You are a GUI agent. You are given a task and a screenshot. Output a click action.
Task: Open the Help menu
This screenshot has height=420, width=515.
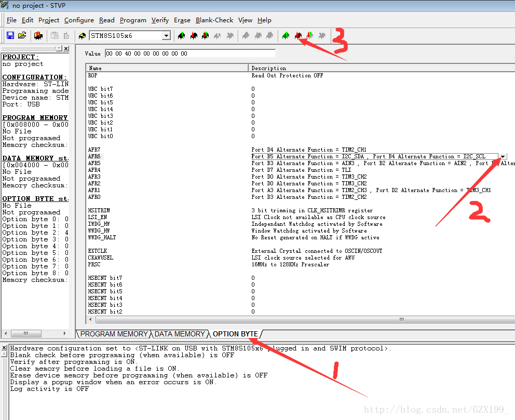point(264,20)
